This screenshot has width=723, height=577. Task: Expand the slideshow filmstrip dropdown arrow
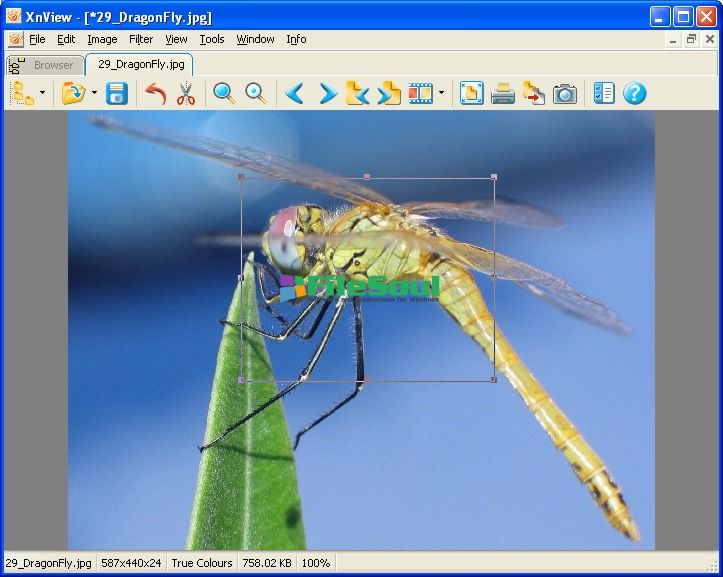tap(441, 94)
